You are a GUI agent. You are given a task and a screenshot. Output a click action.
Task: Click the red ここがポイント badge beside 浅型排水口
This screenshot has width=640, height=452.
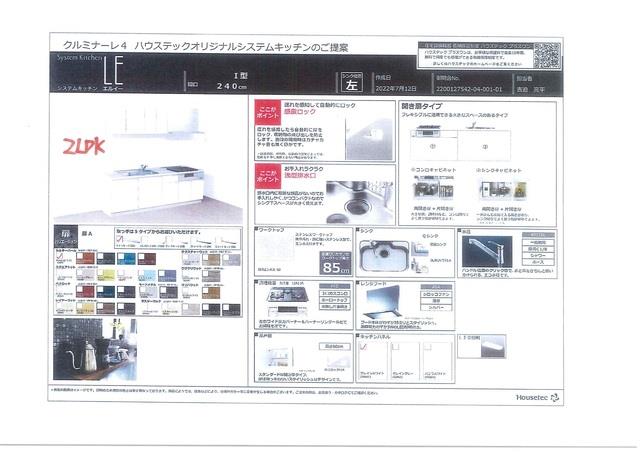click(267, 173)
